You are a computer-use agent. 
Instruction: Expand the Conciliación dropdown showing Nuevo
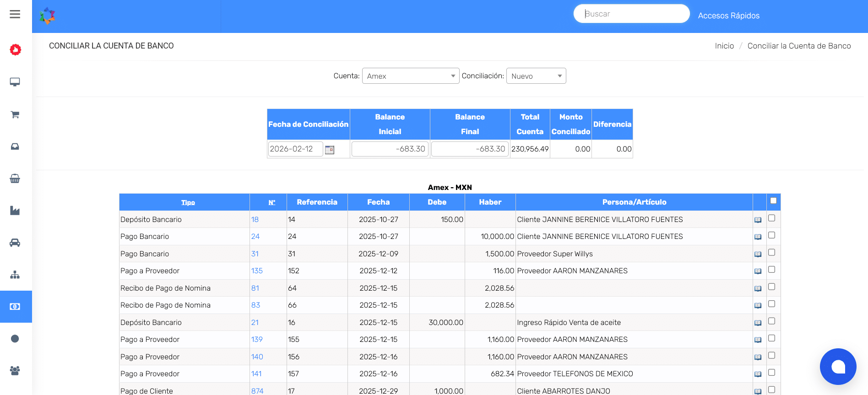tap(536, 76)
